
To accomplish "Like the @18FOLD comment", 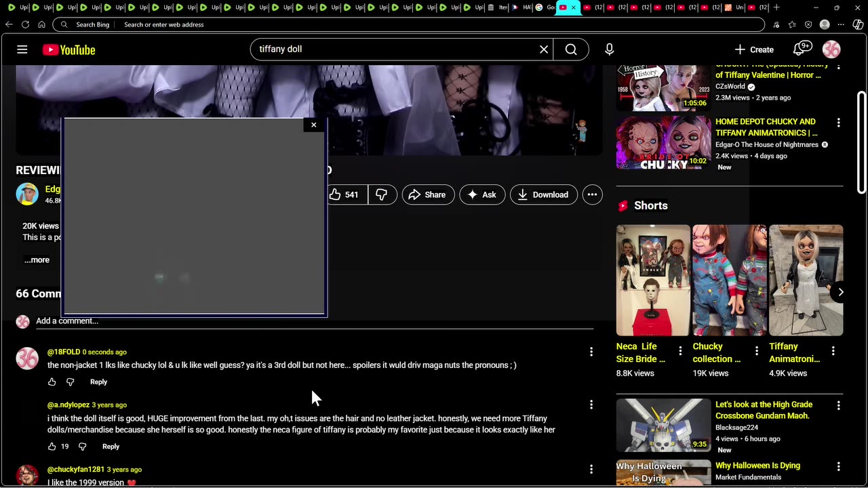I will [52, 382].
